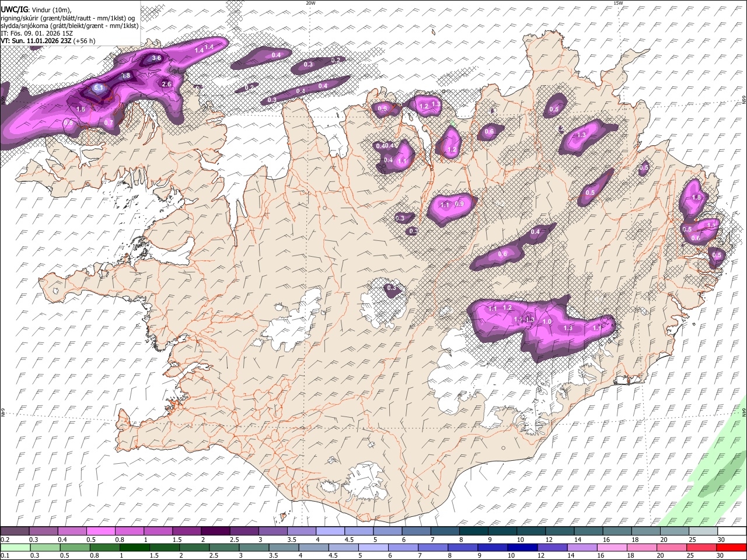The height and width of the screenshot is (560, 747).
Task: Pick lower-scale dark green swatch between 1 and 1.5
Action: [x=134, y=547]
